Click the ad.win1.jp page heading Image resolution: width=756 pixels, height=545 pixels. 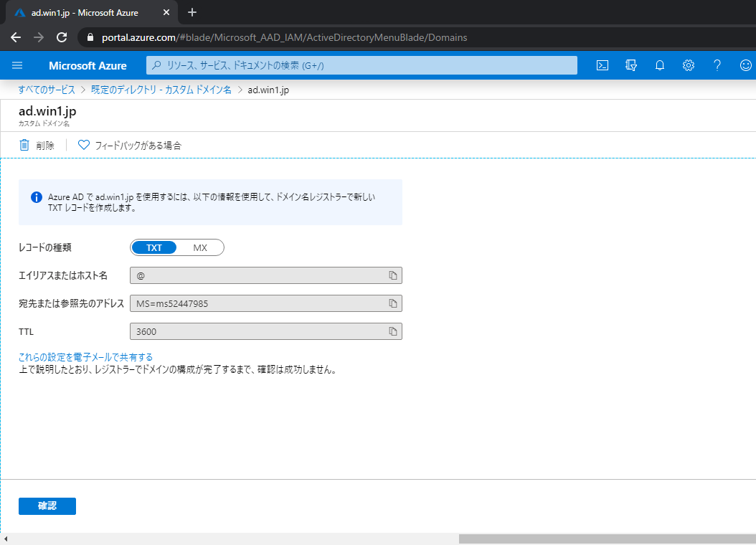(47, 111)
